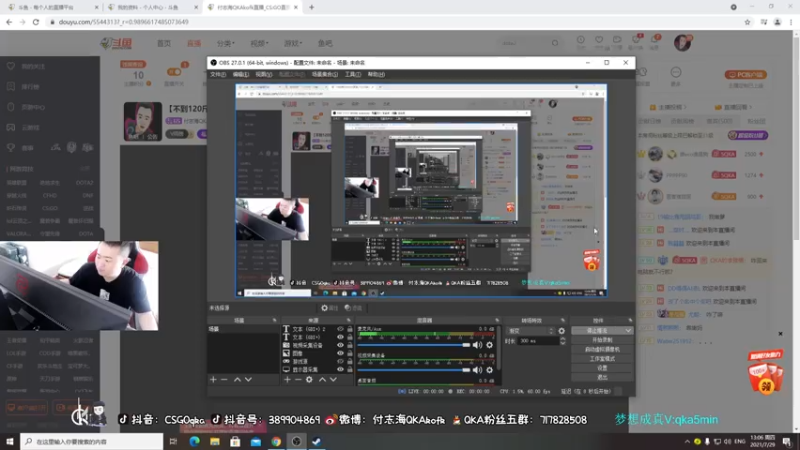Mute the microphone/Aux speaker icon

click(478, 345)
